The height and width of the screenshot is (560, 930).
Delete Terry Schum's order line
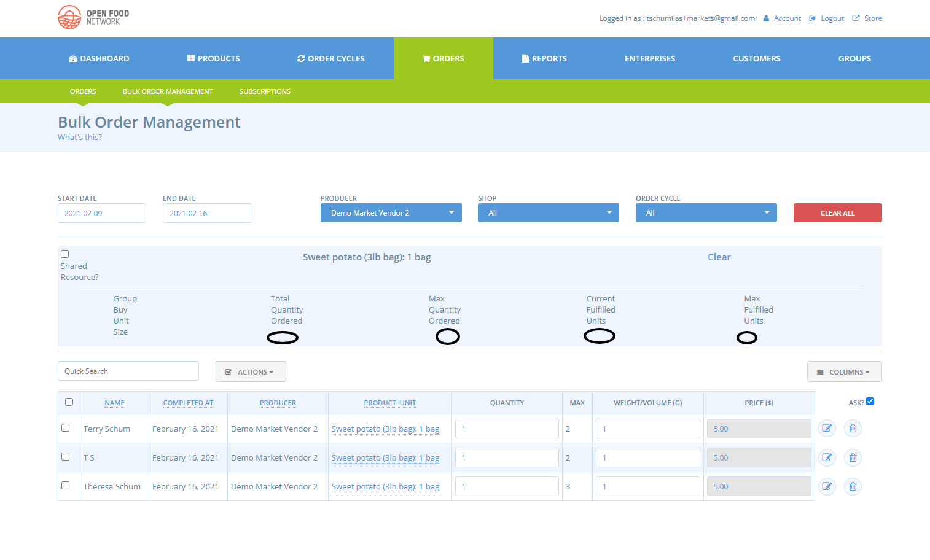pyautogui.click(x=853, y=428)
